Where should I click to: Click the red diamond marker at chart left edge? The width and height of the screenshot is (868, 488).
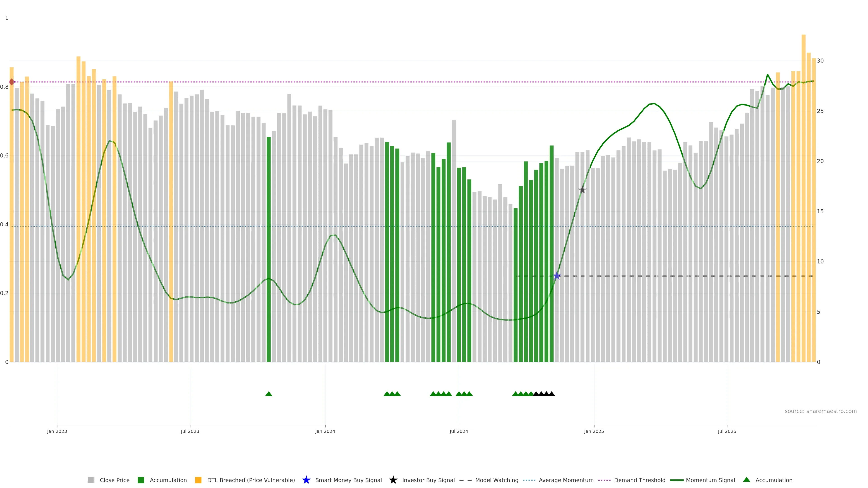coord(12,82)
